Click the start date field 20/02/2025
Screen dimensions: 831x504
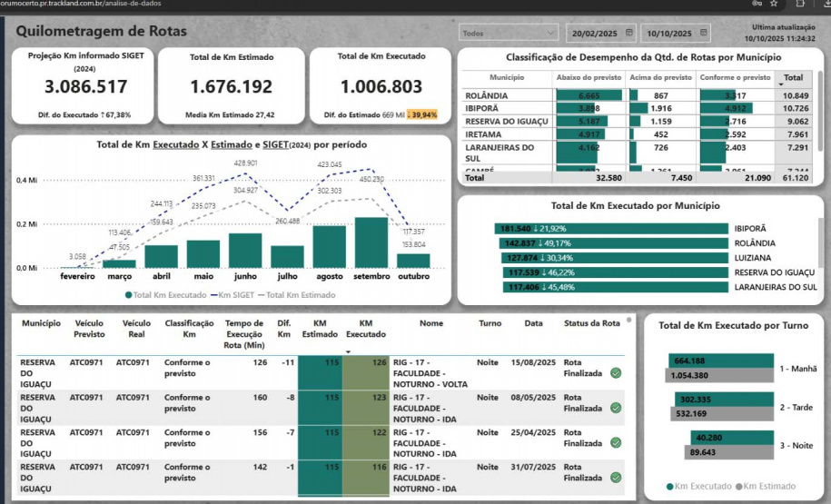[x=594, y=34]
